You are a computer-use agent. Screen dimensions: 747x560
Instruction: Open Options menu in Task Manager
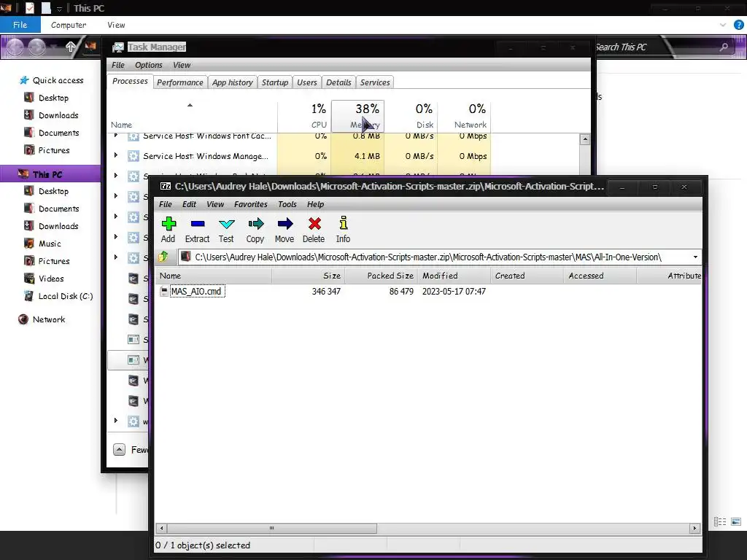149,65
